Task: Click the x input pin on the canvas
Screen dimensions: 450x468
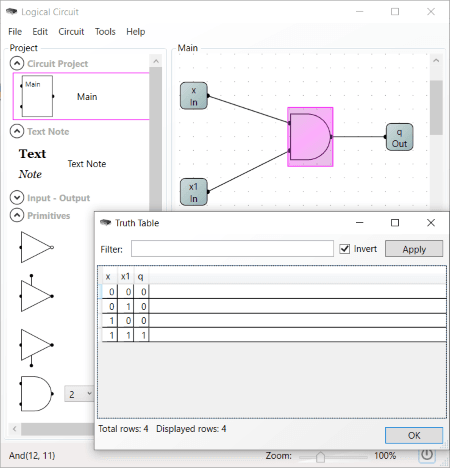Action: (194, 96)
